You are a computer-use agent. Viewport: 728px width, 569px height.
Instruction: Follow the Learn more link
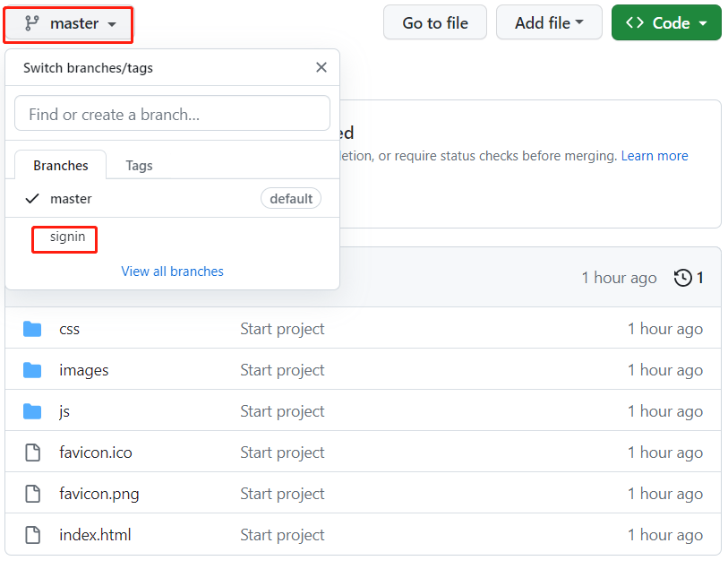[x=655, y=156]
